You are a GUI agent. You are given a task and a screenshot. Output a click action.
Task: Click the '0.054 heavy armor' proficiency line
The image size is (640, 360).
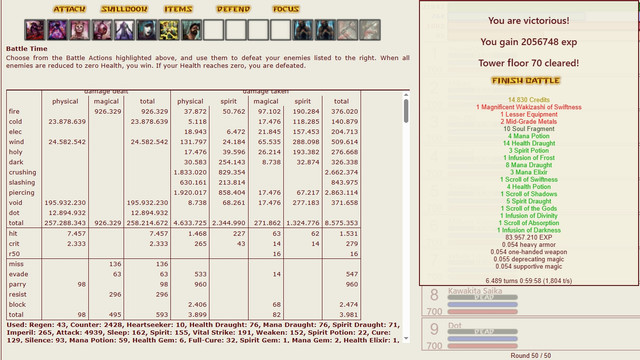(x=529, y=244)
